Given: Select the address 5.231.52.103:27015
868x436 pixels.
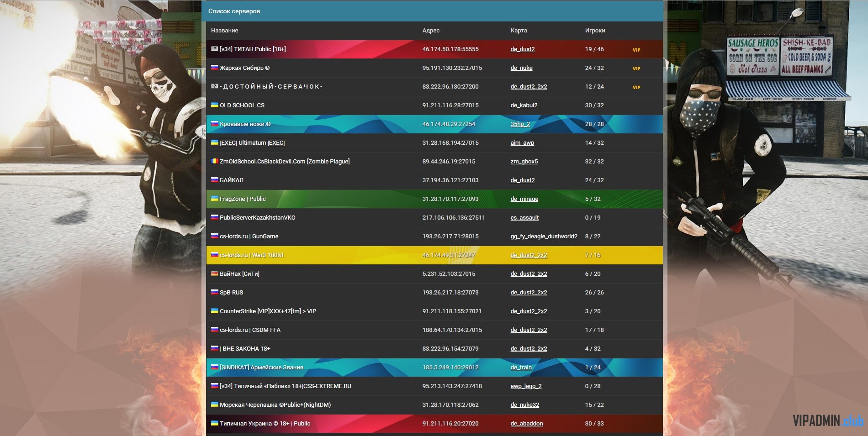Looking at the screenshot, I should point(449,274).
